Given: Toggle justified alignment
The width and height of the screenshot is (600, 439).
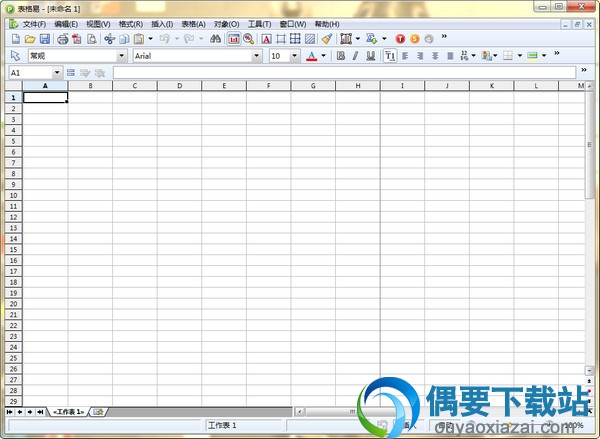Looking at the screenshot, I should [x=450, y=56].
